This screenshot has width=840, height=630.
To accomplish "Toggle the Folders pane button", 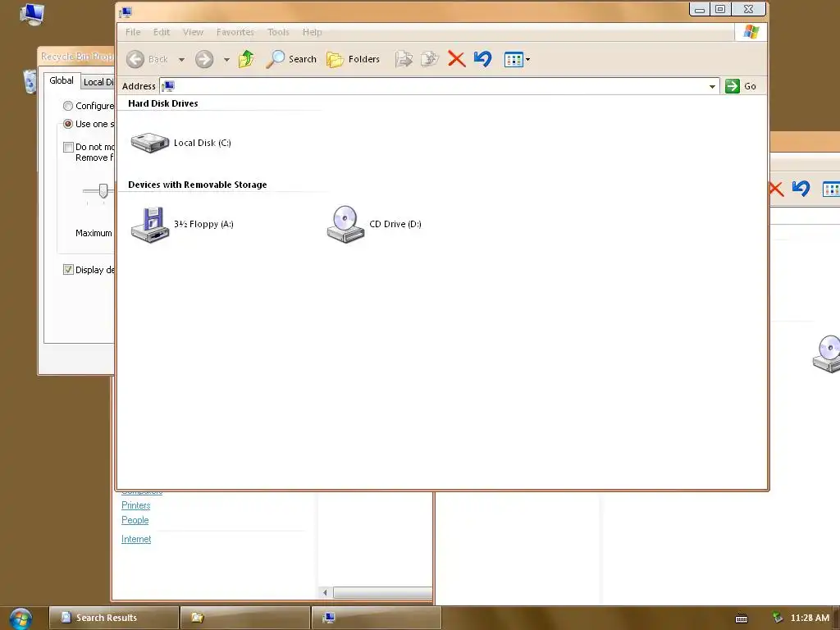I will point(353,59).
